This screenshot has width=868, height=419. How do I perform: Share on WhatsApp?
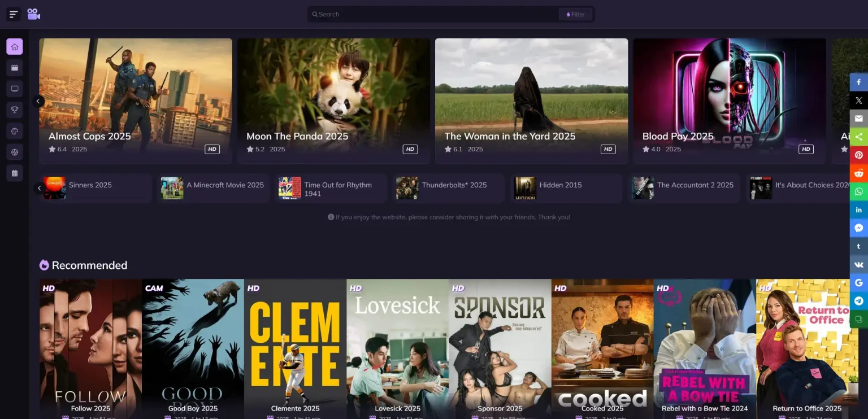tap(859, 191)
